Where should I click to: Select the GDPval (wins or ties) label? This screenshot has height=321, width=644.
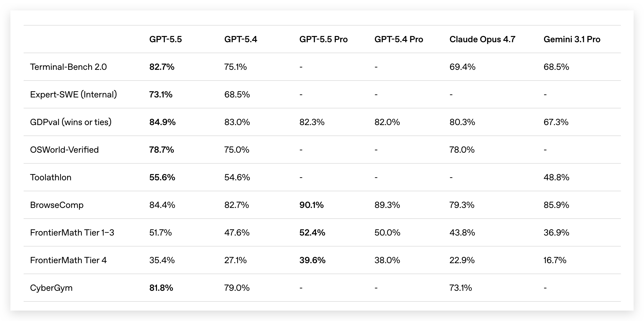pos(71,122)
